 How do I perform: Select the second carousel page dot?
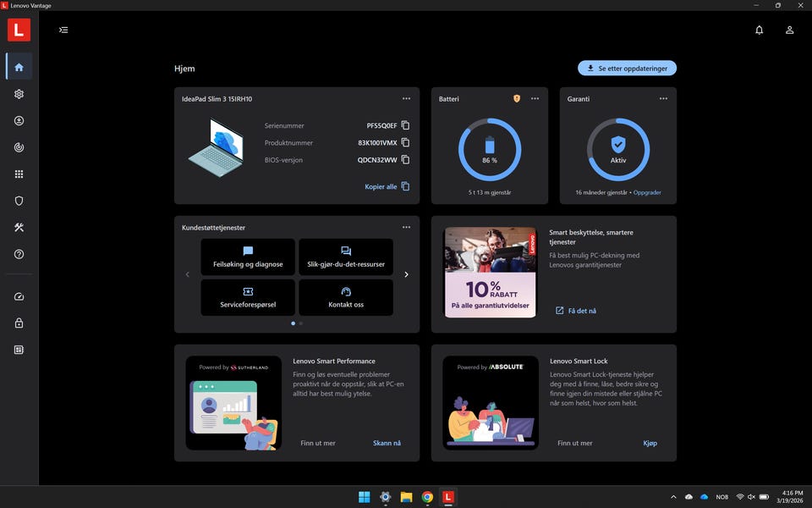tap(301, 323)
